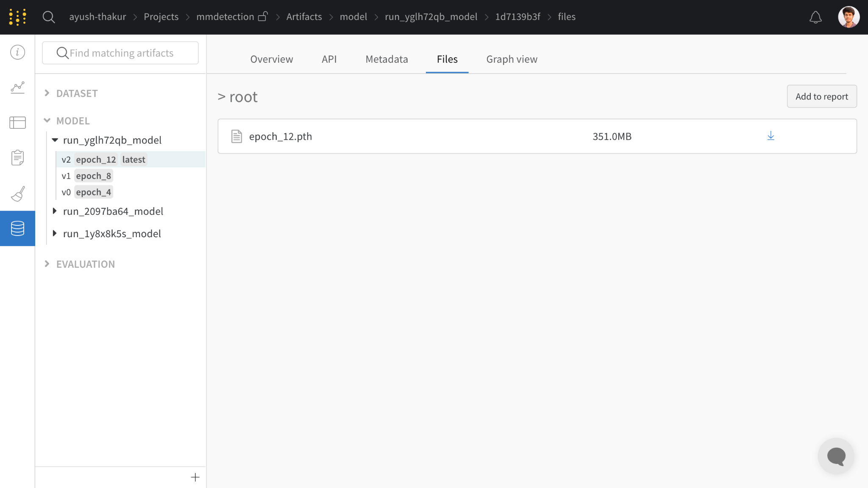Click the epoch_12.pth file name
Image resolution: width=868 pixels, height=488 pixels.
tap(281, 136)
